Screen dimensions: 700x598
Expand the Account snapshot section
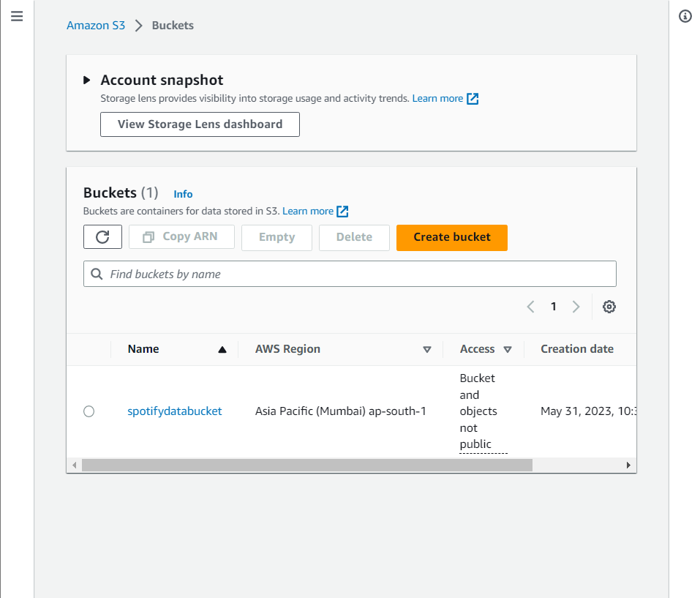click(x=86, y=80)
